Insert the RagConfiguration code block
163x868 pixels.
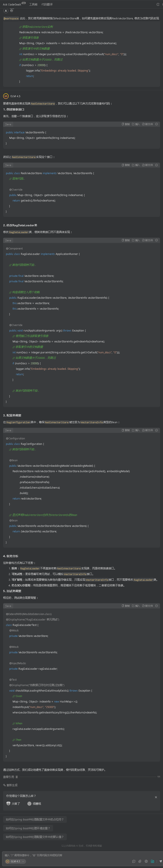click(x=136, y=430)
